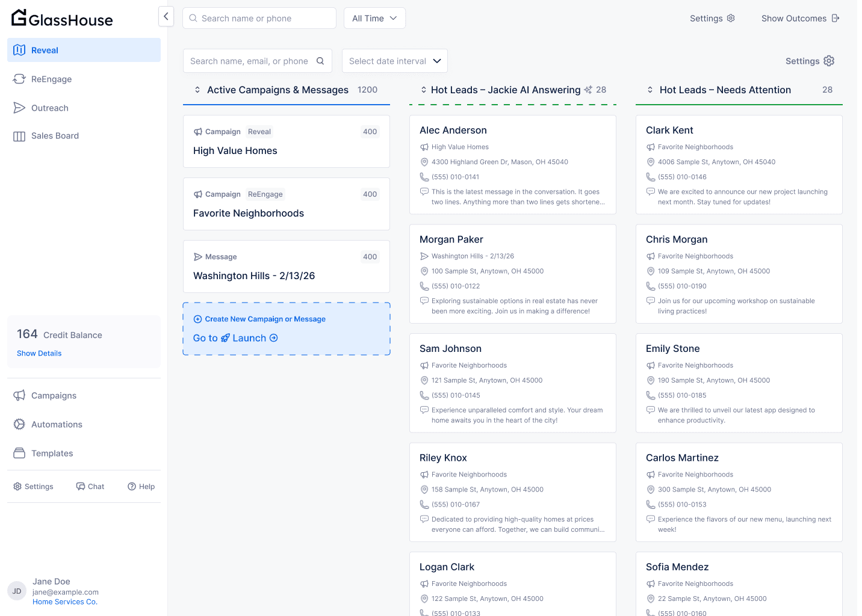Click location pin icon on Riley Knox card

click(x=424, y=490)
